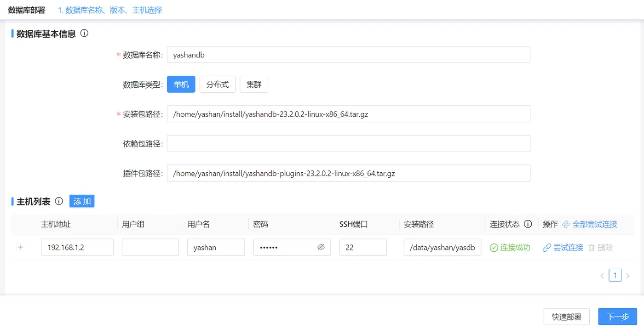Open the 数据库基本信息 info tooltip icon
The image size is (644, 328).
(84, 33)
